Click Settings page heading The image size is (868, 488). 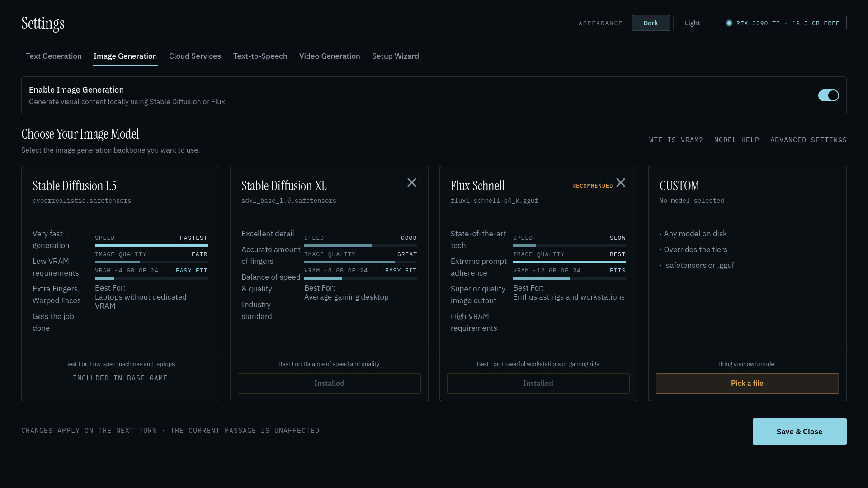(43, 23)
